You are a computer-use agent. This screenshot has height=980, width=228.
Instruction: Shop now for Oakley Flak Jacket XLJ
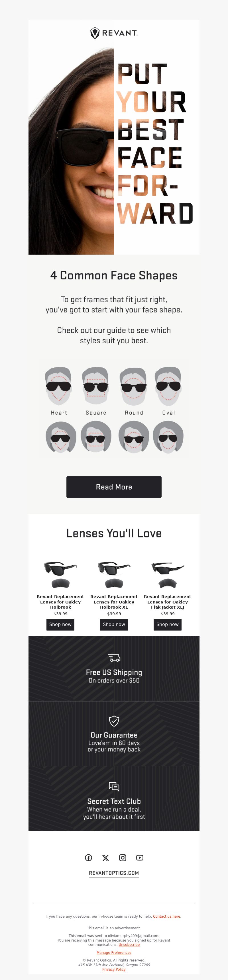(168, 625)
